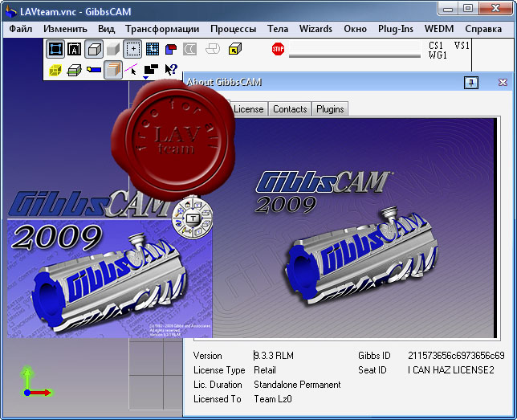517x420 pixels.
Task: Open the Файл menu
Action: point(20,29)
